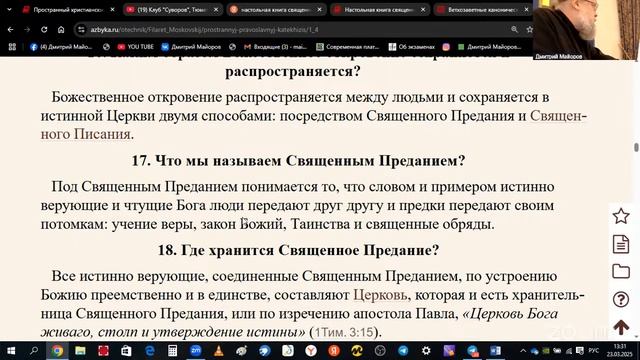This screenshot has width=640, height=360.
Task: Open Windows taskbar search
Action: [x=34, y=351]
